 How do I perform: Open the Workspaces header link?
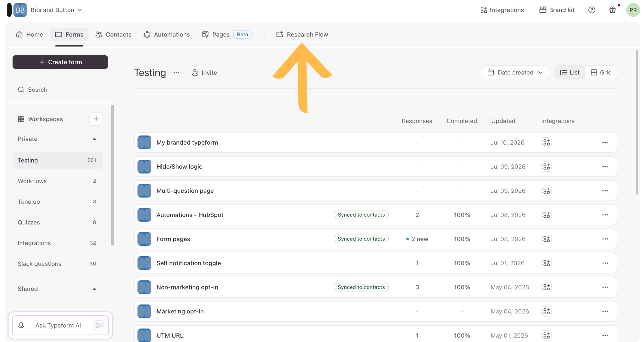point(41,119)
